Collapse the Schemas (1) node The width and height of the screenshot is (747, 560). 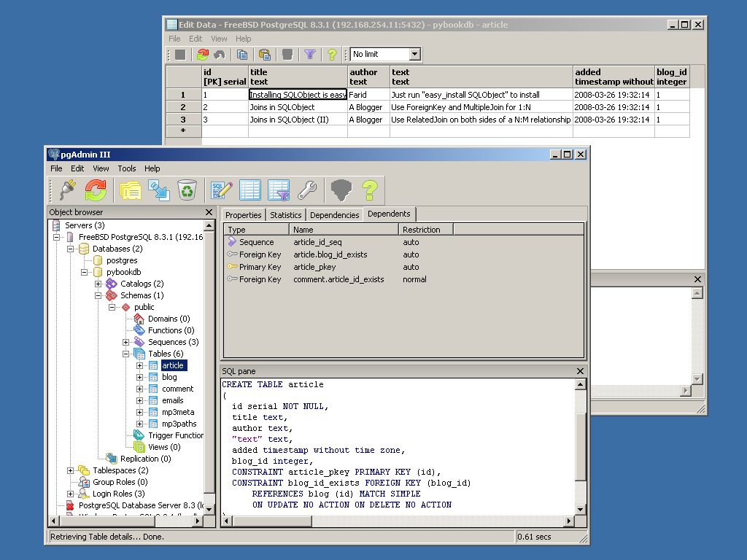point(98,295)
